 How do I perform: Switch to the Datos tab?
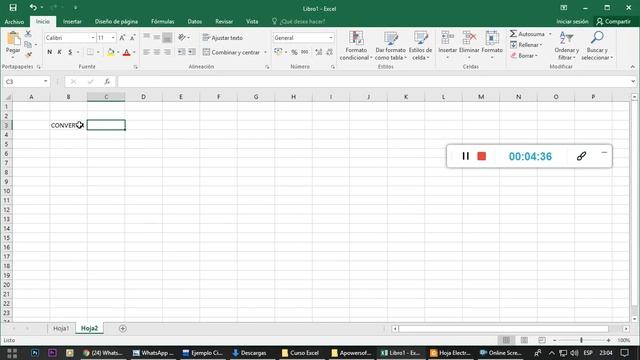[195, 22]
